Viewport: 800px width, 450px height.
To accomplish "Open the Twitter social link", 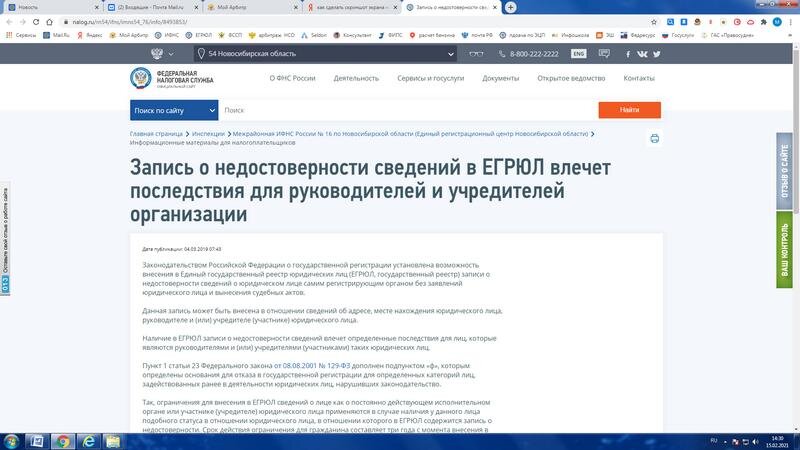I will [657, 54].
